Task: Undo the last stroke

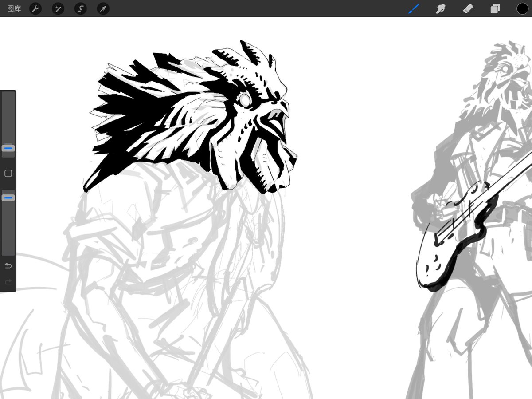Action: (8, 265)
